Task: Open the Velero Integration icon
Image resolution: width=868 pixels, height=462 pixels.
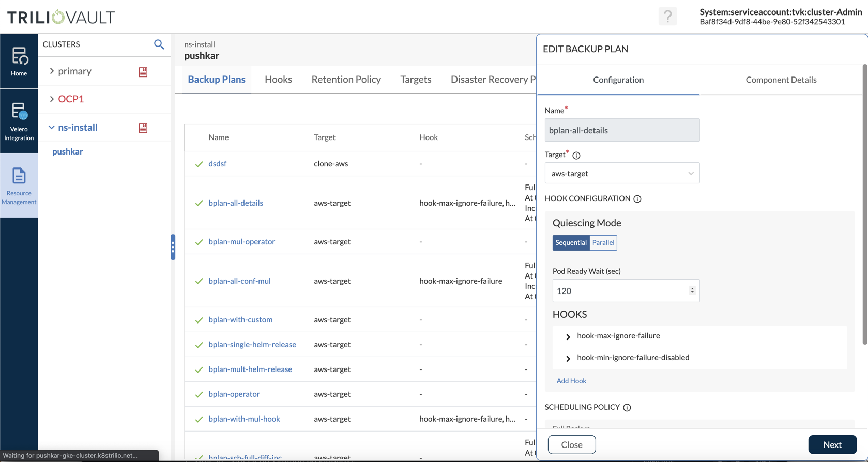Action: (19, 121)
